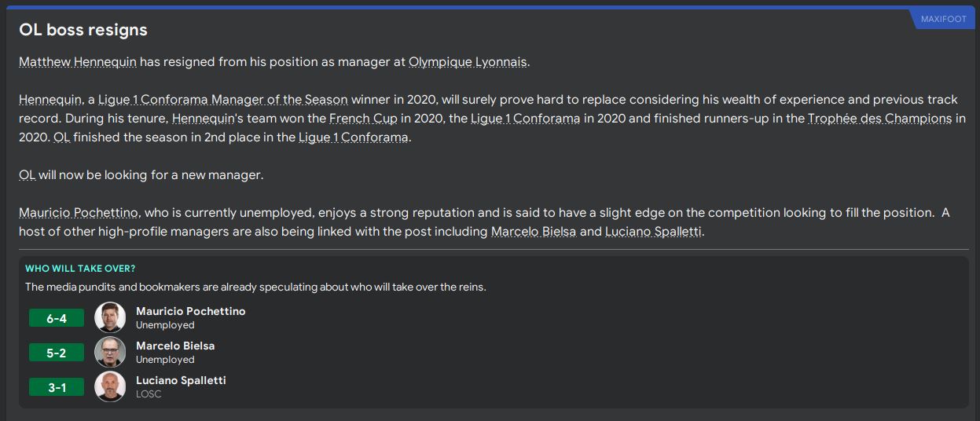Click the 'OL' link before 'will now be looking'
The height and width of the screenshot is (421, 980).
[27, 175]
